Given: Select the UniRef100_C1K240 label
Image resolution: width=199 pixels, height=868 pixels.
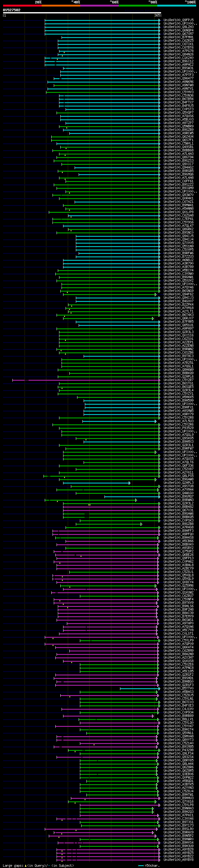Looking at the screenshot, I should point(178,58).
